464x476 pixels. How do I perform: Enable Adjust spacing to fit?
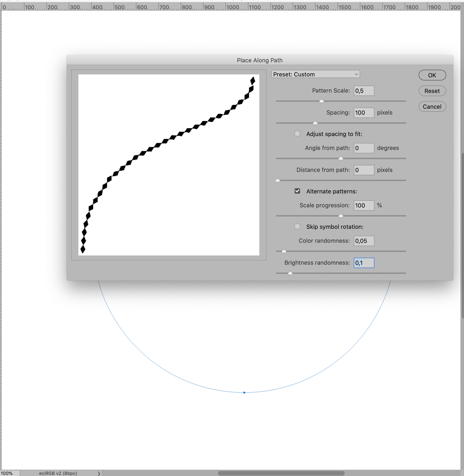click(297, 134)
